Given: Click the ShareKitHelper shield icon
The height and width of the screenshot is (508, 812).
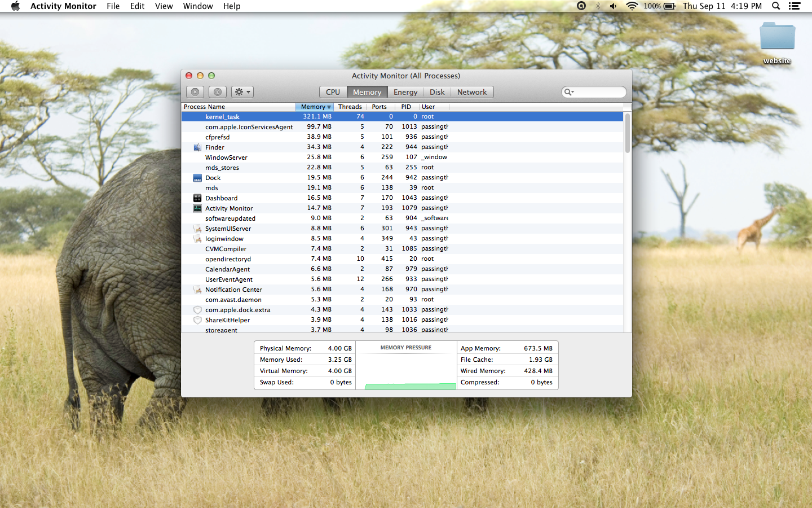Looking at the screenshot, I should (197, 320).
